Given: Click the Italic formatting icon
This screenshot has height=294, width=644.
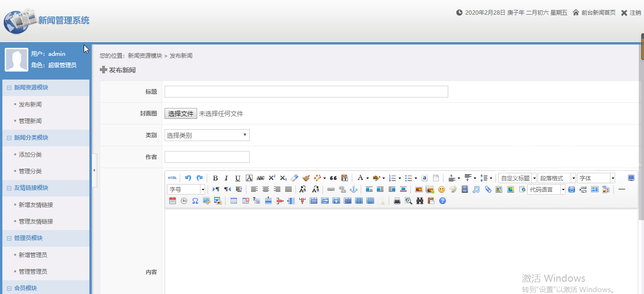Looking at the screenshot, I should (x=226, y=178).
